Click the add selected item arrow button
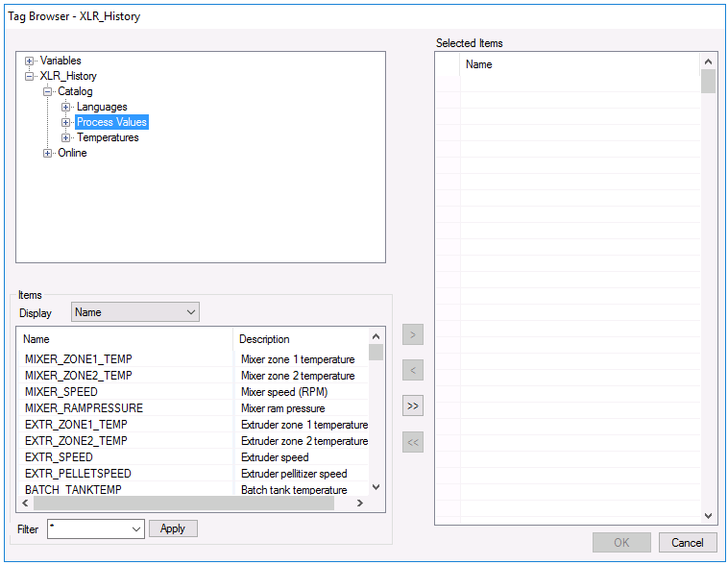 coord(413,334)
